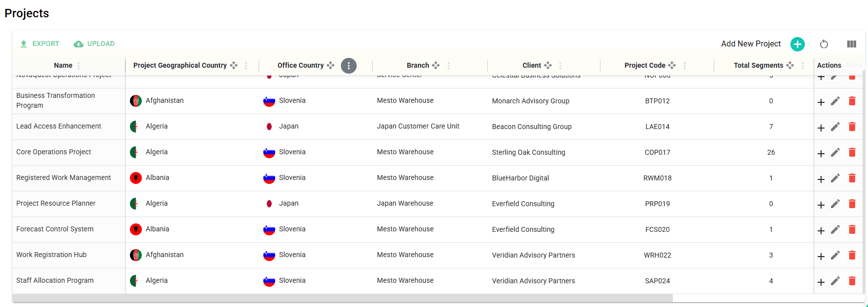Image resolution: width=868 pixels, height=307 pixels.
Task: Sort by the Name column header
Action: click(63, 65)
